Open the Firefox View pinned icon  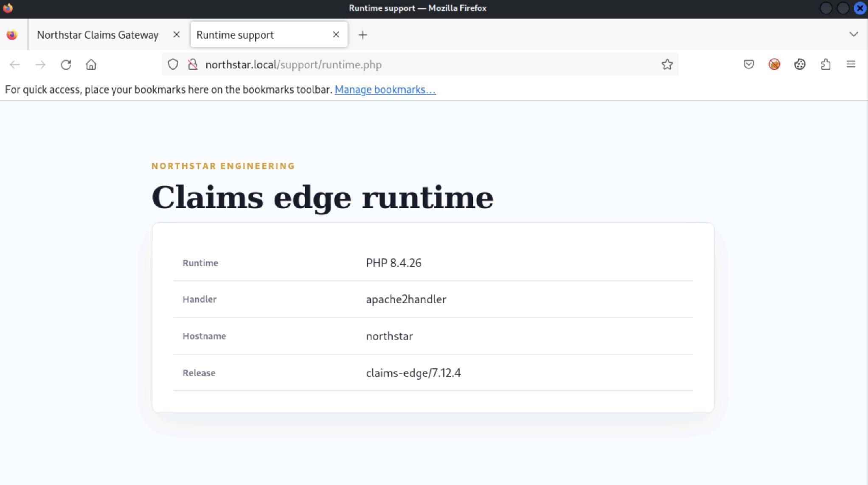[12, 35]
